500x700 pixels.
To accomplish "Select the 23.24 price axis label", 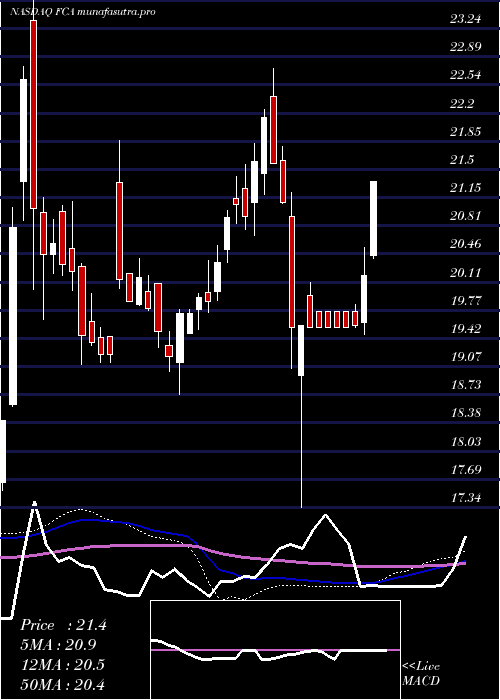I will pos(466,19).
